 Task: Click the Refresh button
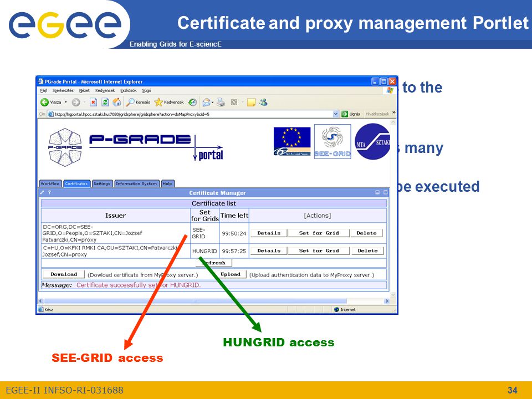(x=214, y=263)
